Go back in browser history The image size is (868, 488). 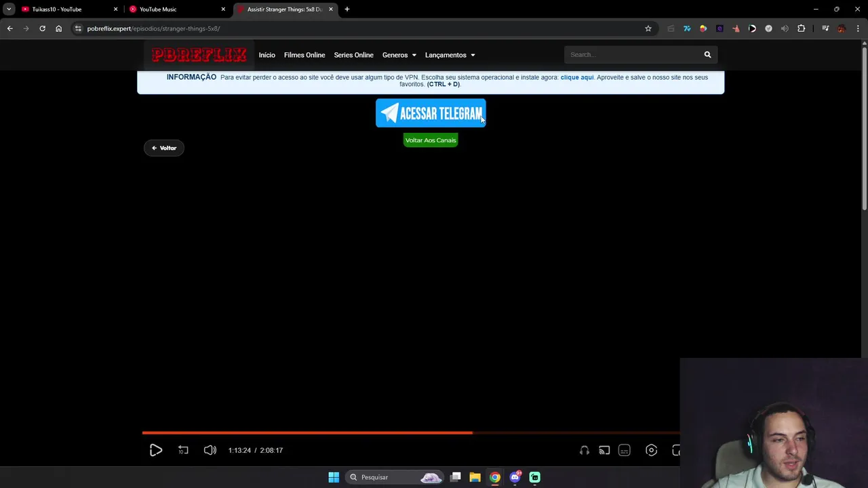pyautogui.click(x=9, y=28)
